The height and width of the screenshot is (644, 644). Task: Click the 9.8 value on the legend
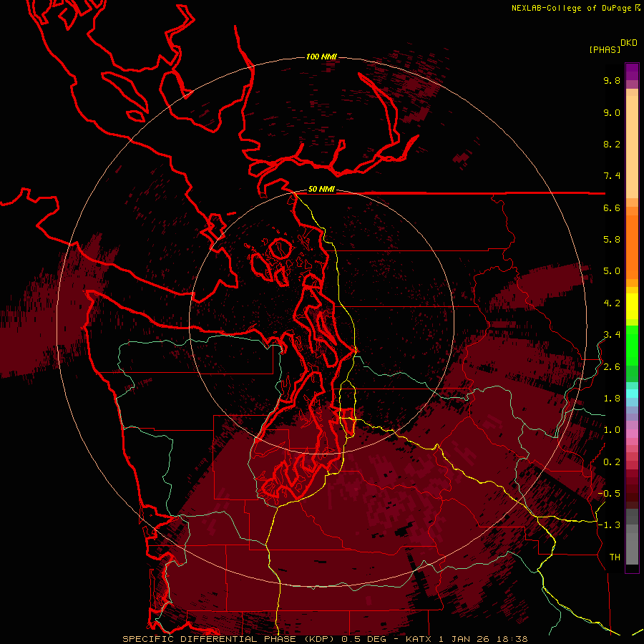click(x=612, y=80)
